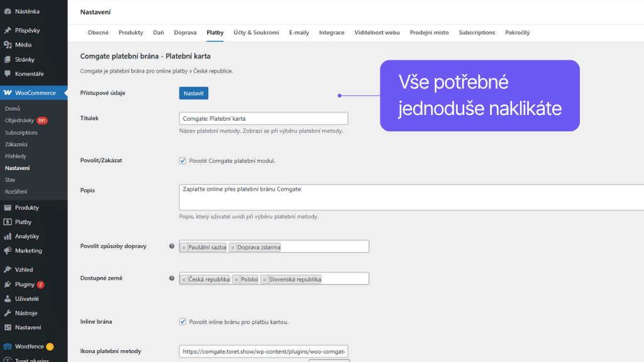Click the Nástěnka dashboard icon
This screenshot has height=362, width=644.
point(8,11)
